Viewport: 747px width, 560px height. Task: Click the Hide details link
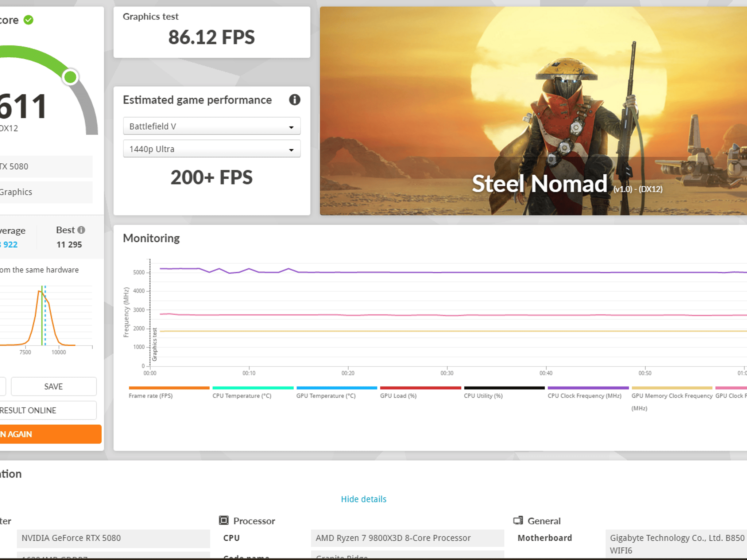pos(364,499)
